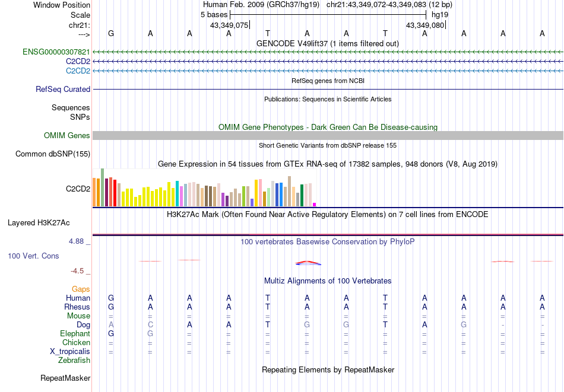
Task: Click the red-blue conservation peak in PhyloP track
Action: click(308, 263)
